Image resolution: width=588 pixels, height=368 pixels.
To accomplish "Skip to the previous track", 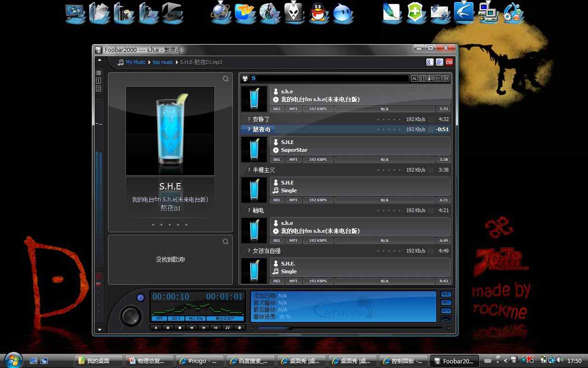I will (x=192, y=328).
